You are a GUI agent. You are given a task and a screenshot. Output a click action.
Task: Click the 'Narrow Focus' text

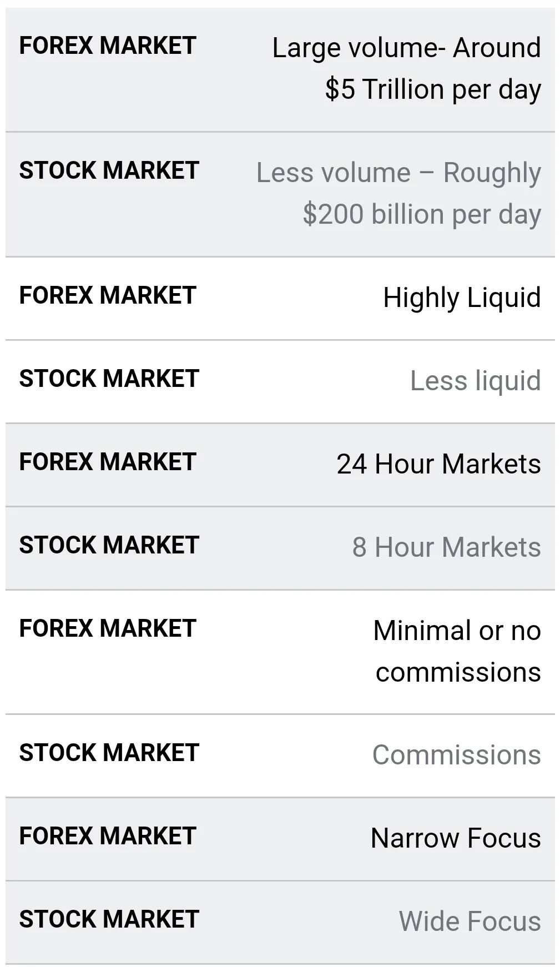pyautogui.click(x=456, y=838)
